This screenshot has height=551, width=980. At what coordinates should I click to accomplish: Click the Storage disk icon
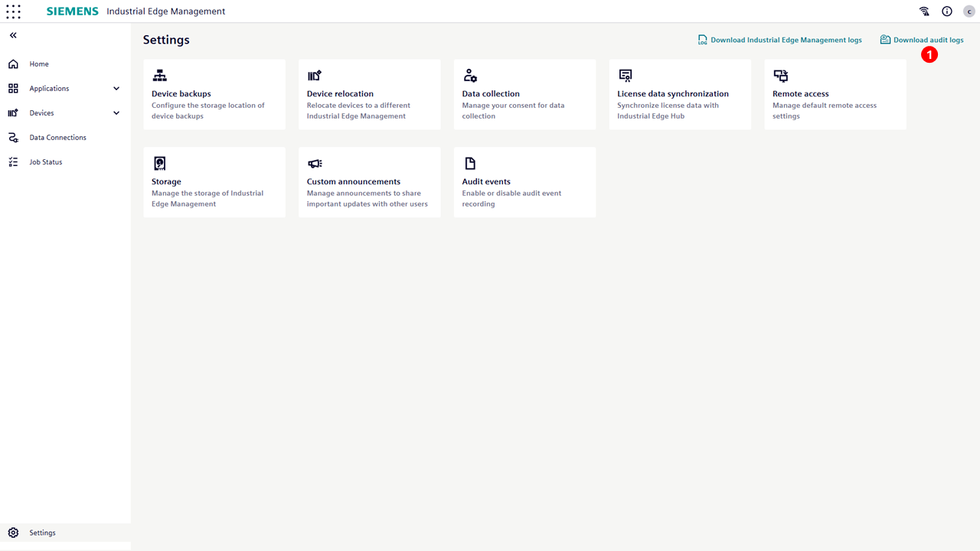[x=159, y=163]
